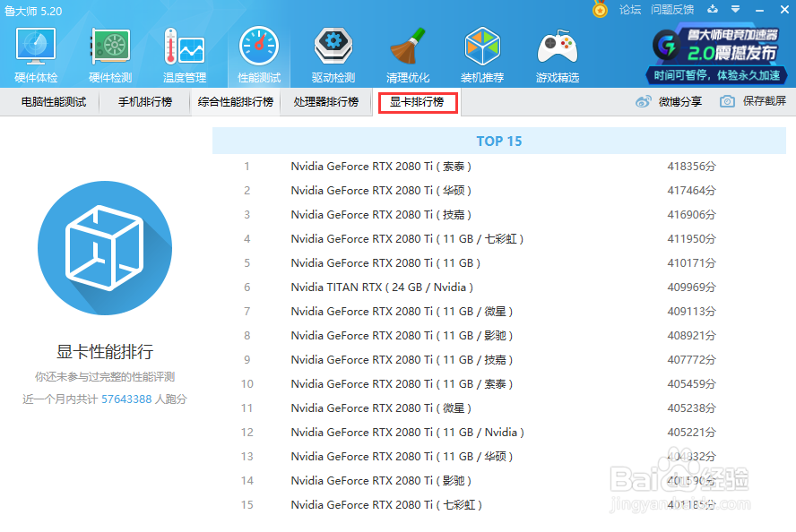Click the 417464分 score value
Viewport: 796px width, 532px height.
tap(691, 191)
